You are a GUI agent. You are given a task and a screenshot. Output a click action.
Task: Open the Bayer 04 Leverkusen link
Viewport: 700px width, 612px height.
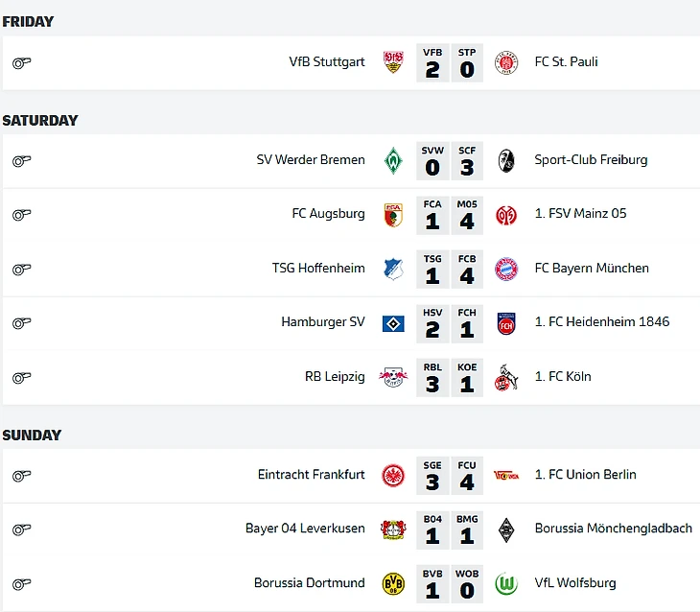pyautogui.click(x=305, y=529)
